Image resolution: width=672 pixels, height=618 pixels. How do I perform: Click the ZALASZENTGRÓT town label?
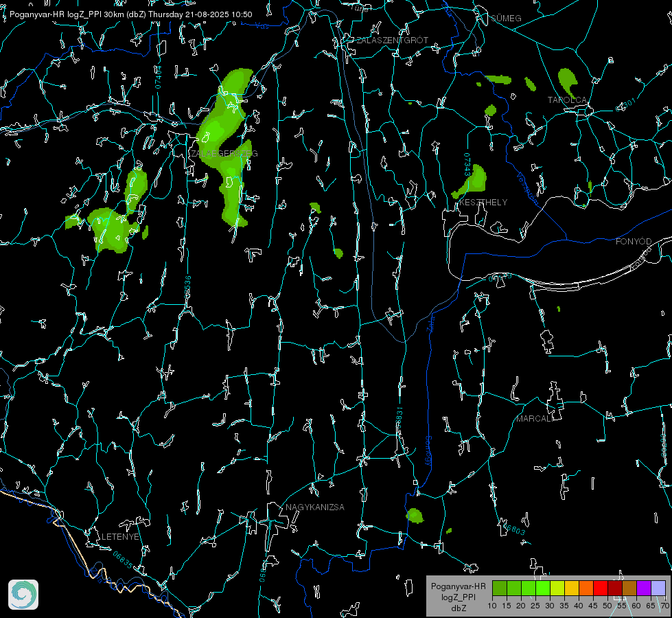392,40
